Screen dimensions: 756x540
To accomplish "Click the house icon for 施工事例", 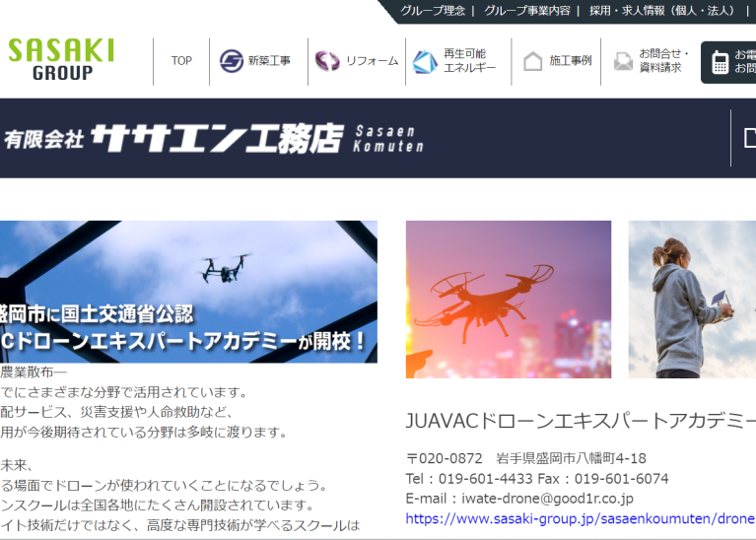I will (533, 61).
